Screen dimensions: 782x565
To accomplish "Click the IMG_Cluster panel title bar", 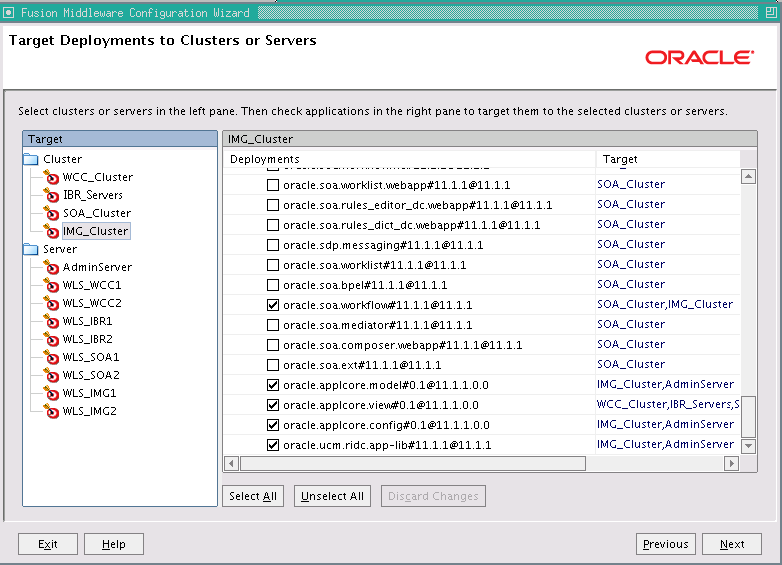I will 490,139.
